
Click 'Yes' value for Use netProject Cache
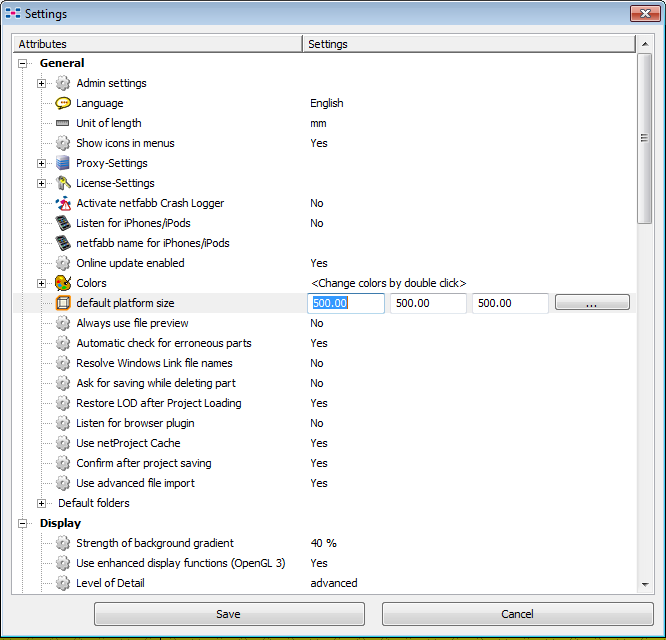coord(319,443)
